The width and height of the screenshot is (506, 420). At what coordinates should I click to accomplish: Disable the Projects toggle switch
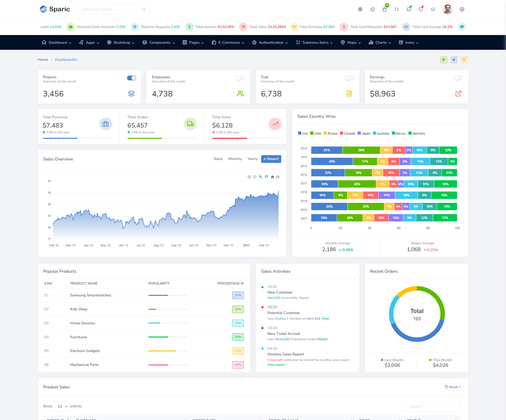pos(132,78)
